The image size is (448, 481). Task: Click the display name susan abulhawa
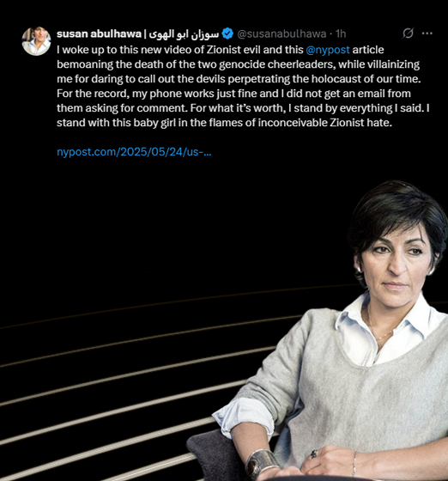(99, 33)
